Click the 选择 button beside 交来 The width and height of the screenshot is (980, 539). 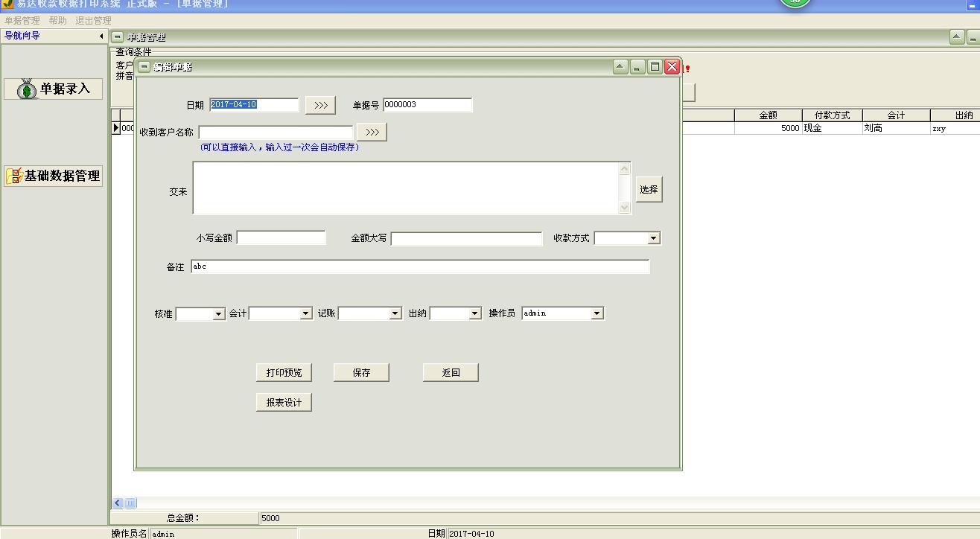coord(649,189)
